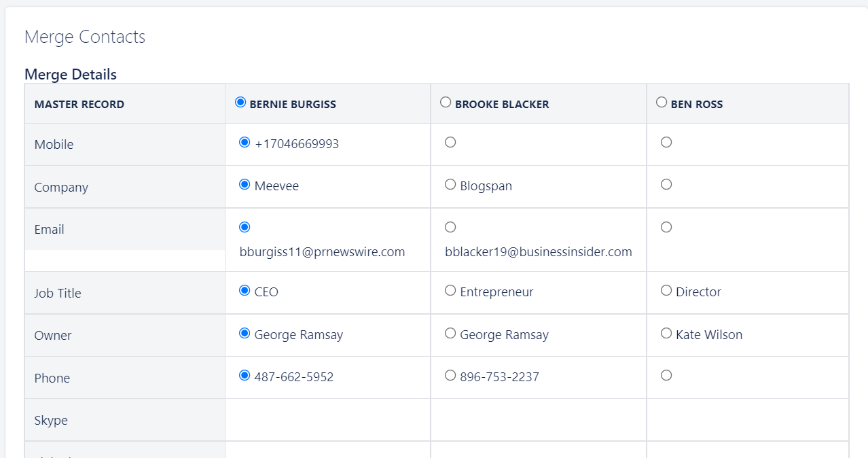Click the "Mobile" row label

click(x=54, y=145)
